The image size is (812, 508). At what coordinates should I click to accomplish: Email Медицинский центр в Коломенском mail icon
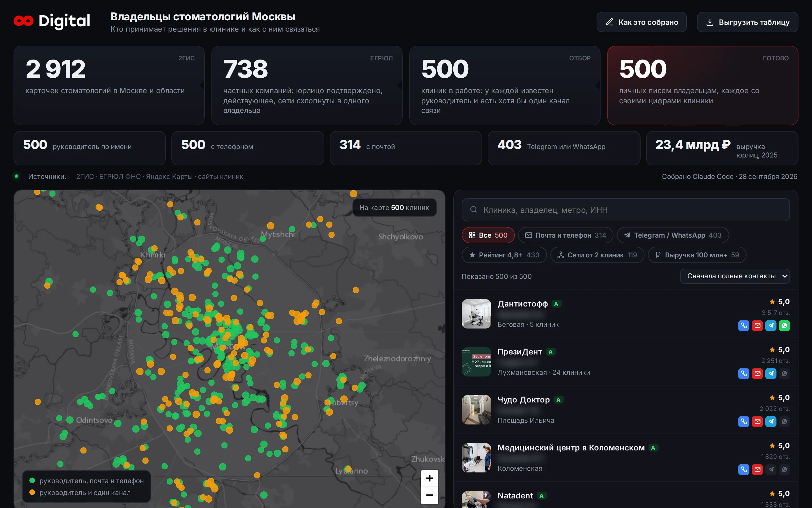pyautogui.click(x=757, y=469)
